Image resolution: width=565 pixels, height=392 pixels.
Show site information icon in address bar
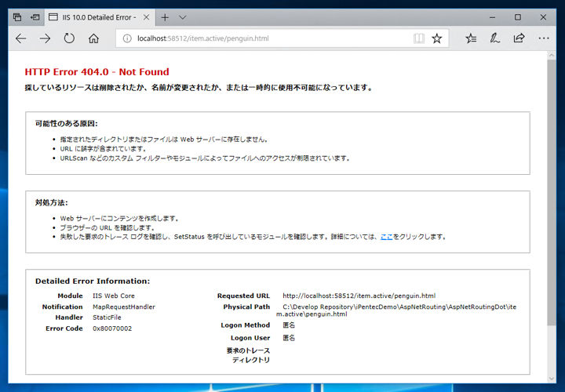127,38
